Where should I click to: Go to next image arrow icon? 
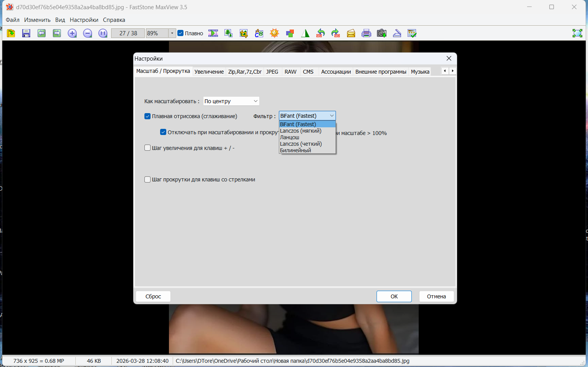[x=57, y=33]
